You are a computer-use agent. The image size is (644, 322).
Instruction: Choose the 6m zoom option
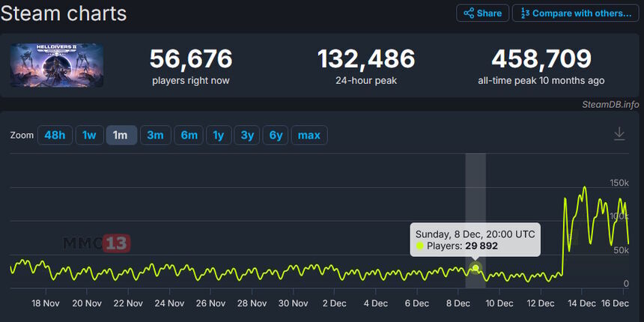point(189,136)
